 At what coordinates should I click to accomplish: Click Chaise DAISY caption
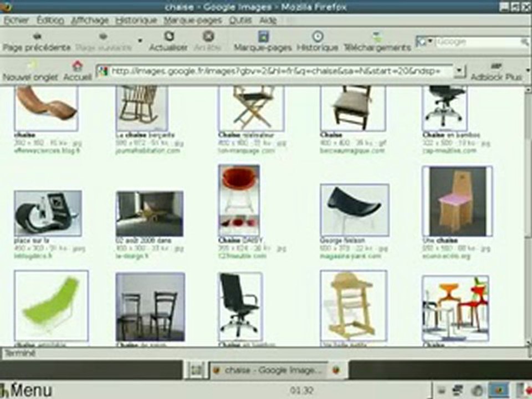(x=241, y=240)
